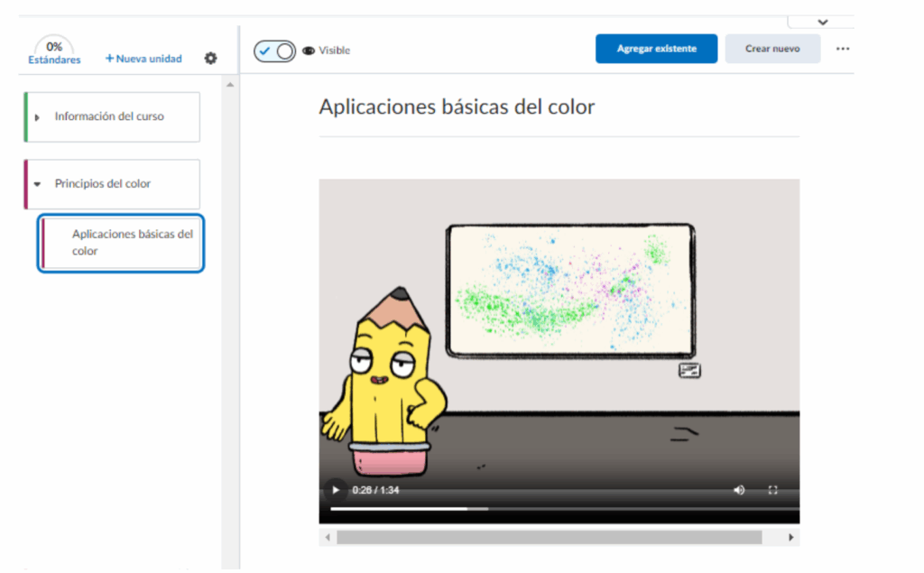The image size is (924, 573).
Task: Open Principios del color unit
Action: (103, 184)
